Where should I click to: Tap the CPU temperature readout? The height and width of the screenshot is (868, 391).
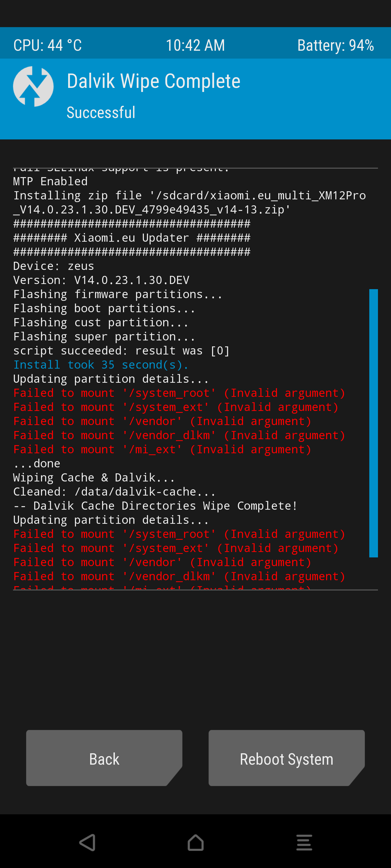pyautogui.click(x=48, y=45)
